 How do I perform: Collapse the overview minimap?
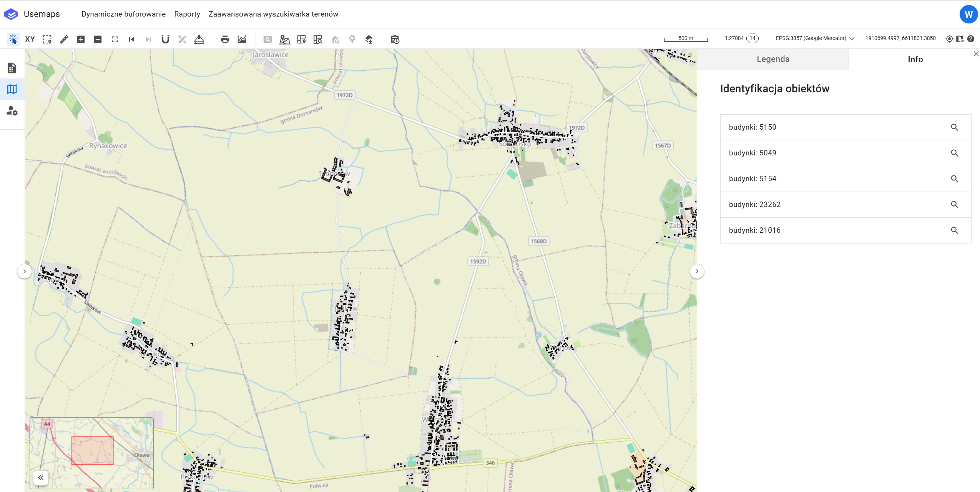click(x=41, y=477)
